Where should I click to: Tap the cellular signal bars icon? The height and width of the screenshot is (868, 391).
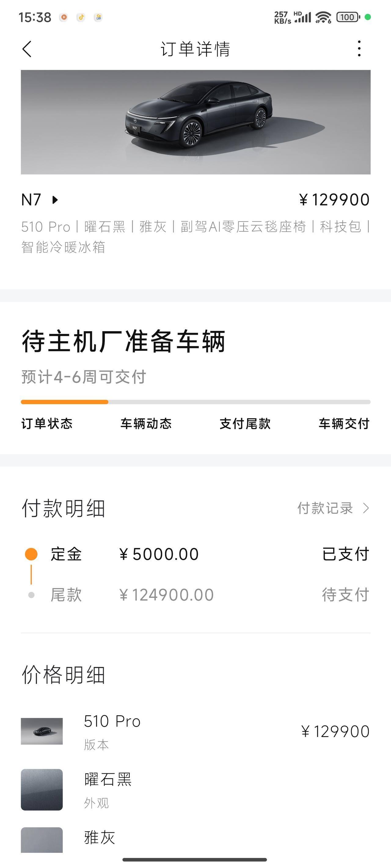303,17
